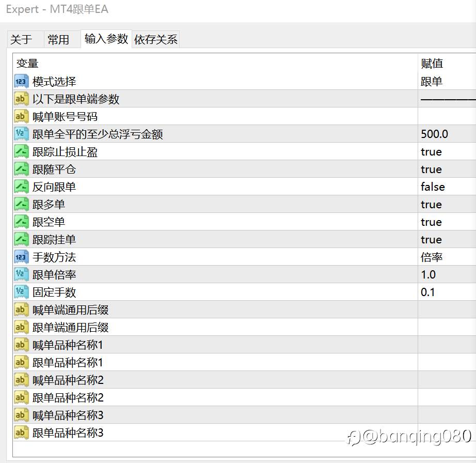Edit the 固定手数 value 0.1
The width and height of the screenshot is (476, 463).
click(x=428, y=292)
